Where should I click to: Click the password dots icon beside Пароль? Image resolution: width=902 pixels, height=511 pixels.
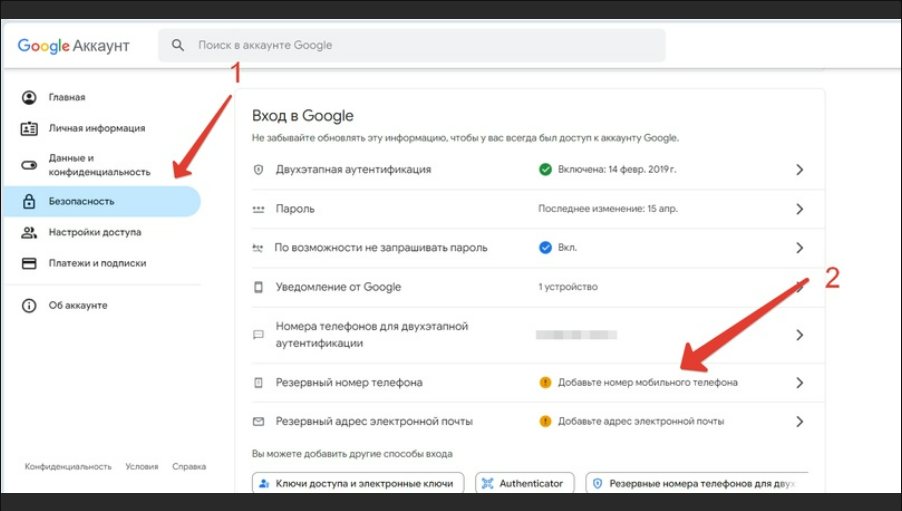click(258, 209)
